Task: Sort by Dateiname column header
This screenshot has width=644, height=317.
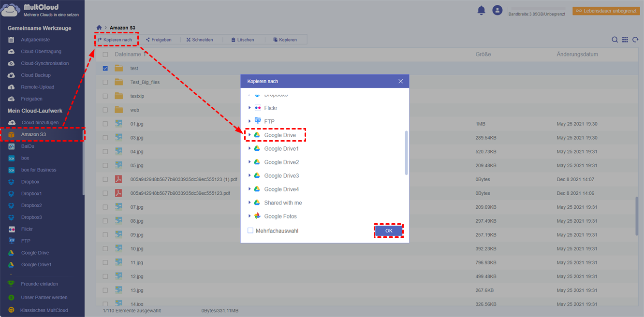Action: pos(128,55)
